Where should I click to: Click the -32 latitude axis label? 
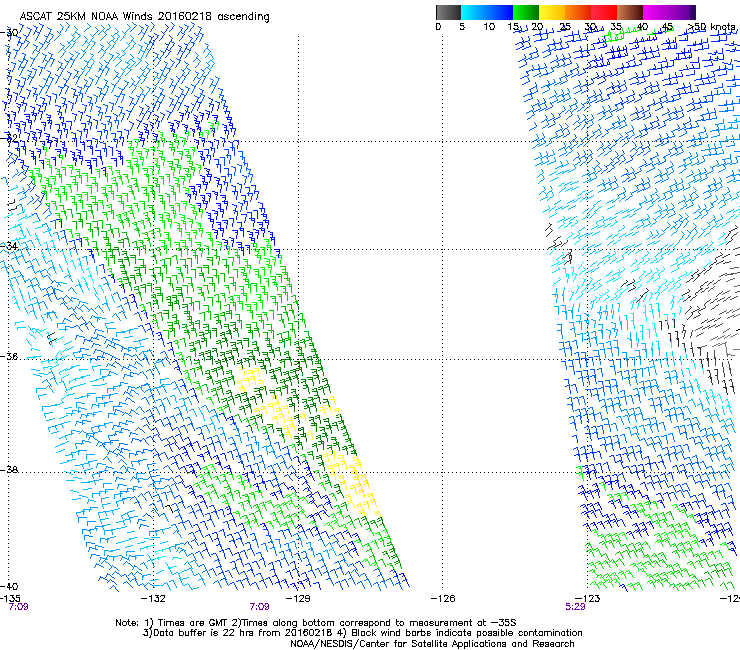[9, 138]
